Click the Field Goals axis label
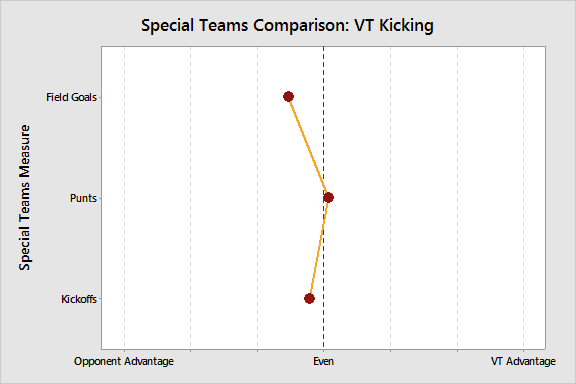 [x=71, y=97]
